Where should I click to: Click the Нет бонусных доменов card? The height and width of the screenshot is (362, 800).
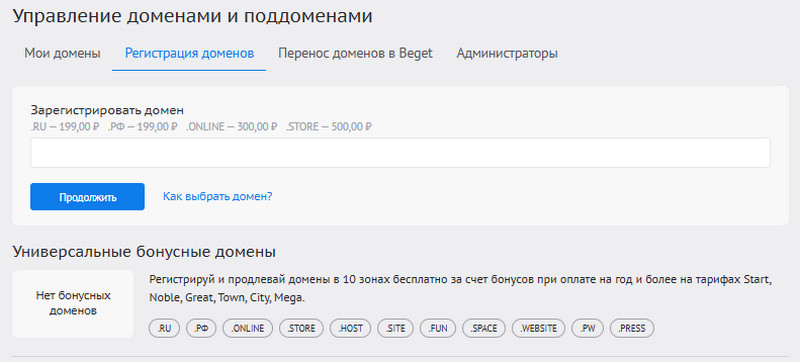tap(73, 303)
